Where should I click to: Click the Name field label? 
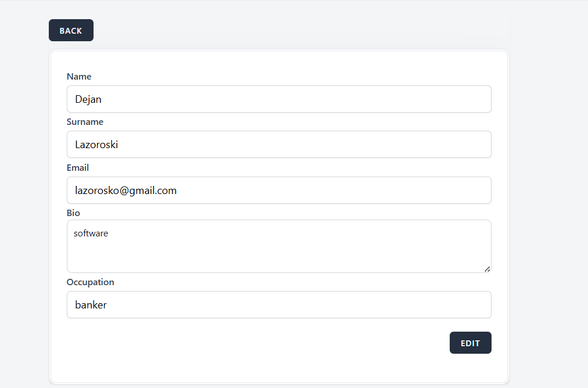[x=79, y=77]
